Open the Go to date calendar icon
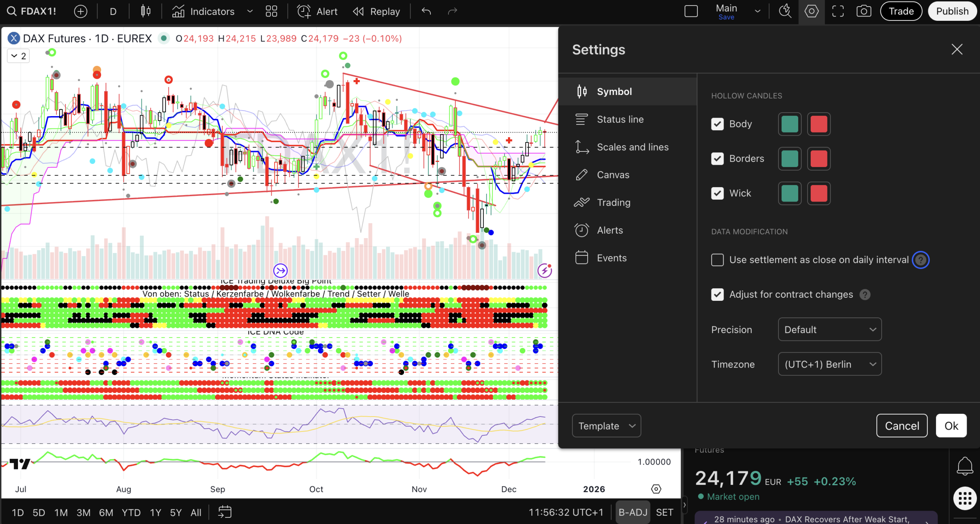This screenshot has height=524, width=980. (225, 512)
